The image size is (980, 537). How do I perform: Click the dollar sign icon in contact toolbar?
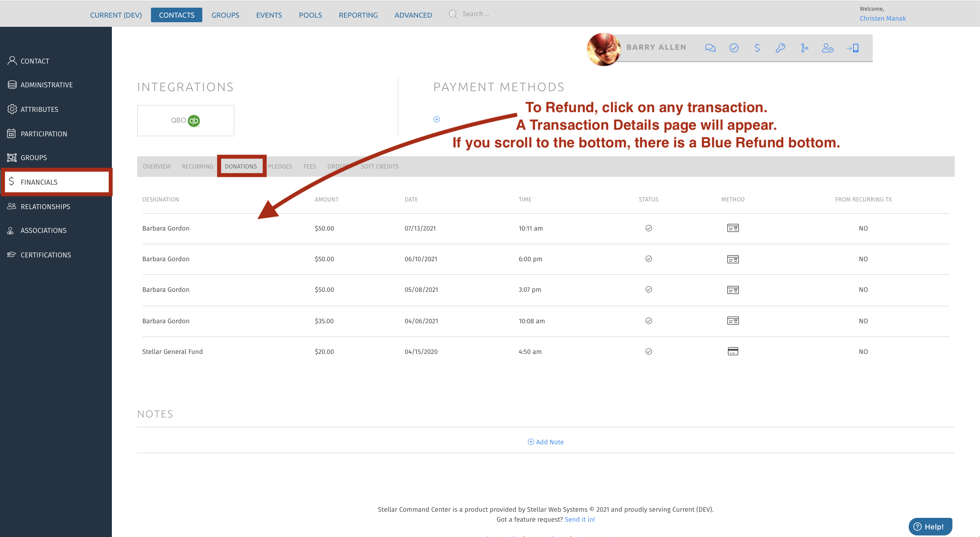[x=757, y=48]
